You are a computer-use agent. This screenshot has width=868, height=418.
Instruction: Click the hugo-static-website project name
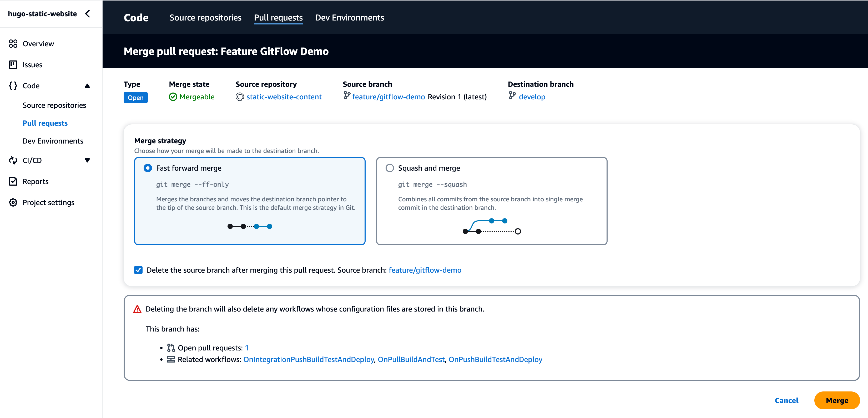tap(42, 14)
